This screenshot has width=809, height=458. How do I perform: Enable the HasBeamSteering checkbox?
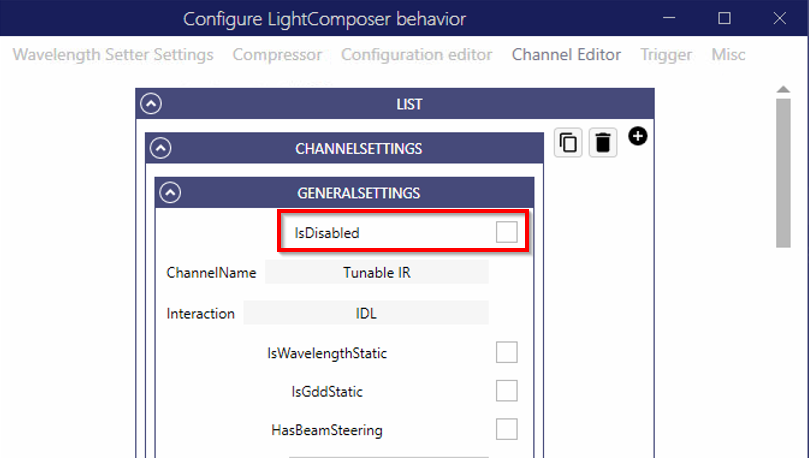507,430
